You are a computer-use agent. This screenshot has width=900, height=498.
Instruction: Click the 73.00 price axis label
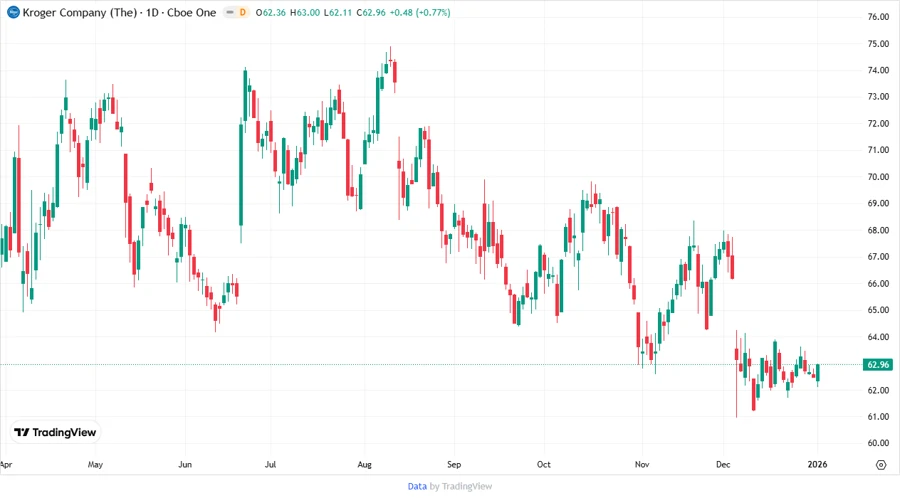[878, 96]
